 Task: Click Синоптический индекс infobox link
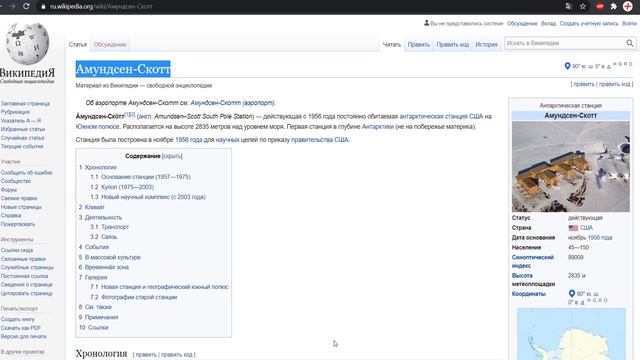[533, 262]
